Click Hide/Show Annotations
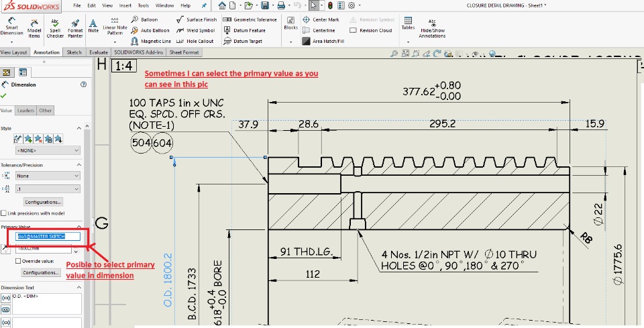The image size is (644, 328). tap(432, 28)
